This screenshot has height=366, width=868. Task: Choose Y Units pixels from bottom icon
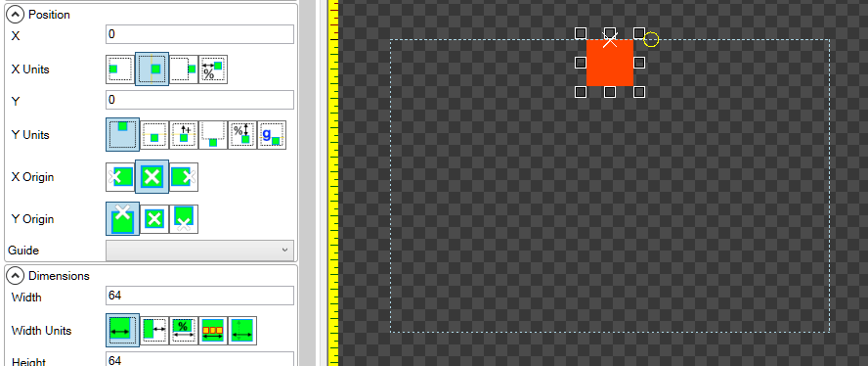pos(213,135)
